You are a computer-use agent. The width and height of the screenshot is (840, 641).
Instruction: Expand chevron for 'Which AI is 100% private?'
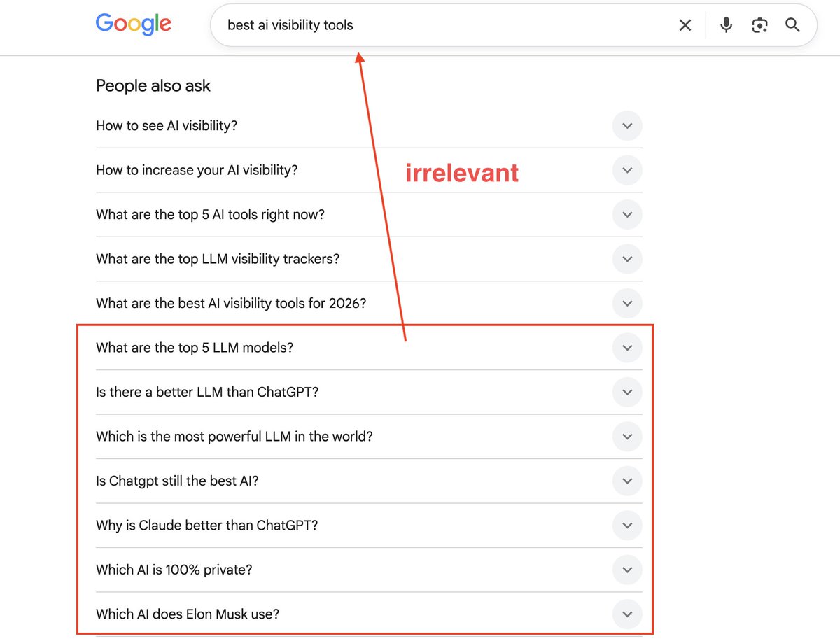click(627, 570)
